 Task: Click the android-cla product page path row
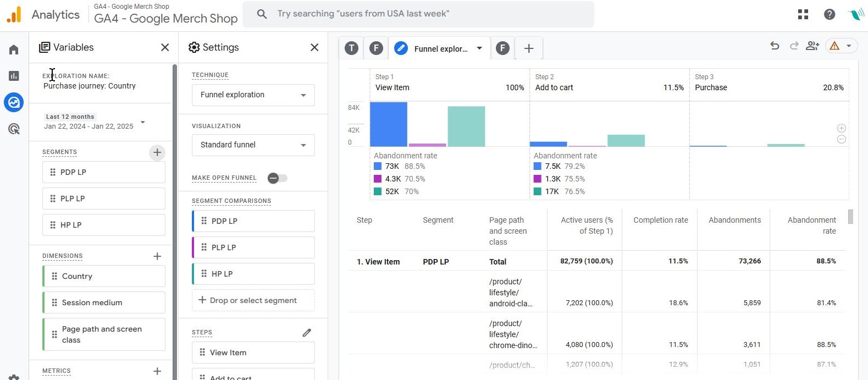(596, 292)
